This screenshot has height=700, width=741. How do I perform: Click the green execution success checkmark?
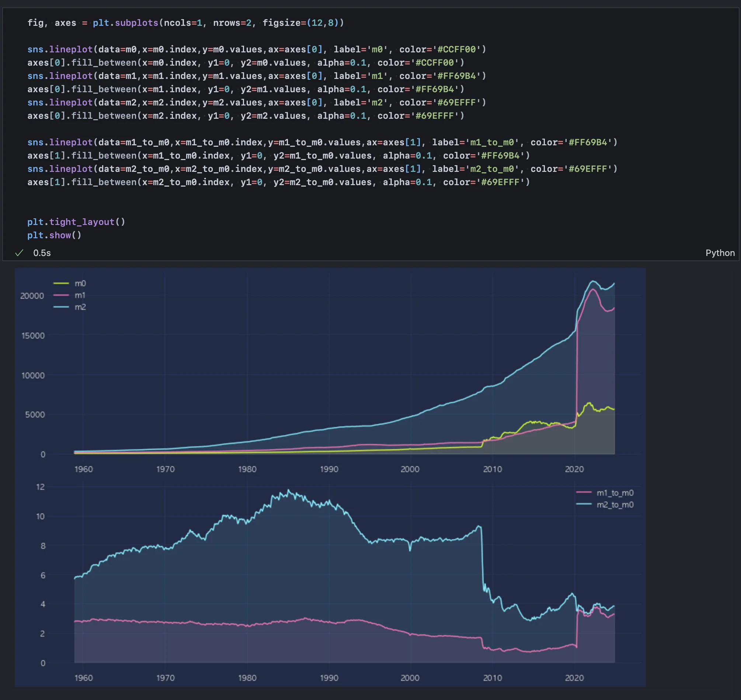click(19, 253)
